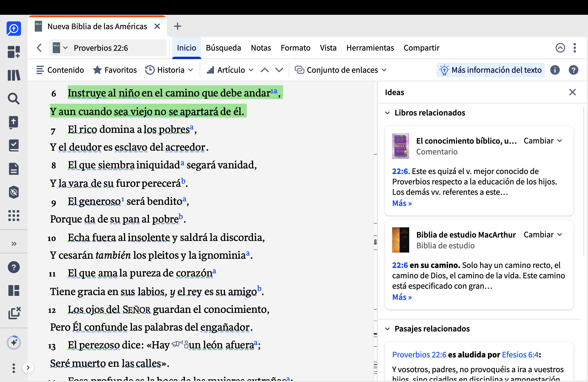The height and width of the screenshot is (382, 588).
Task: Open the Artículo navigation dropdown
Action: (230, 70)
